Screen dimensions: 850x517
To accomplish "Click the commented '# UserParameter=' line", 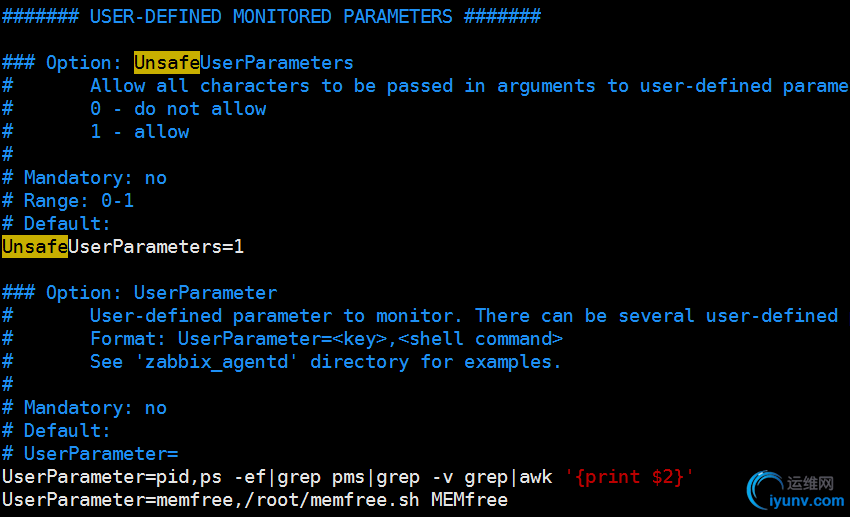I will [90, 453].
